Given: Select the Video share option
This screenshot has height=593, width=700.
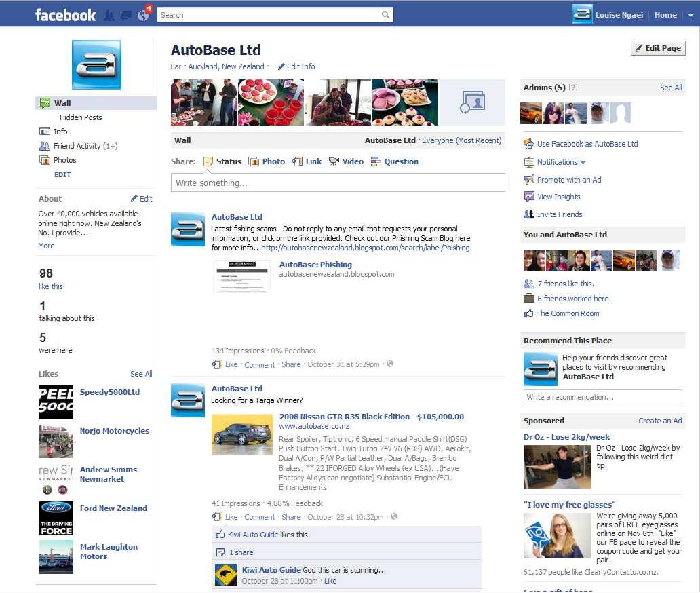Looking at the screenshot, I should click(x=346, y=161).
